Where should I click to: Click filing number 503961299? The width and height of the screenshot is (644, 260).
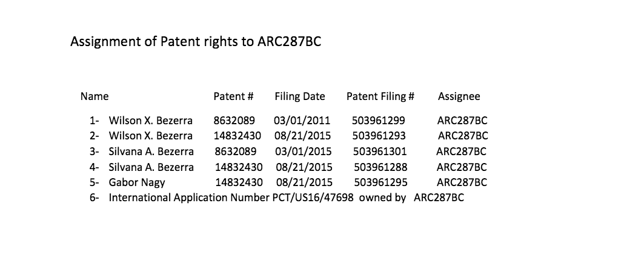pyautogui.click(x=379, y=121)
